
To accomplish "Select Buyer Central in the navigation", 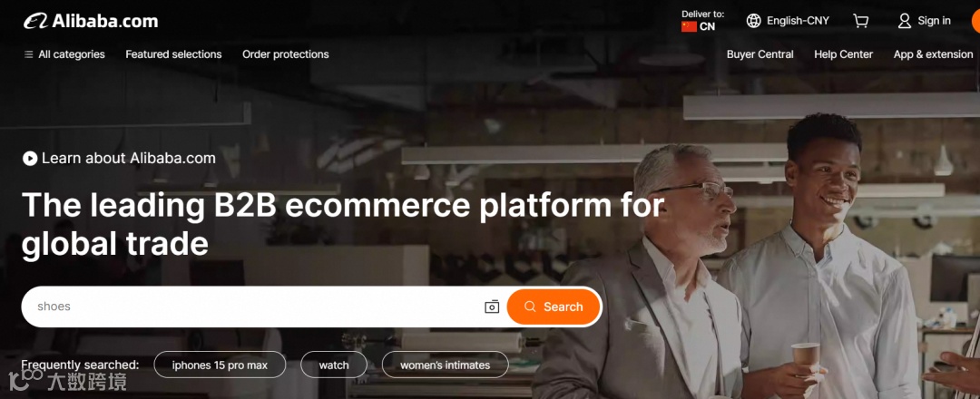I will coord(760,54).
